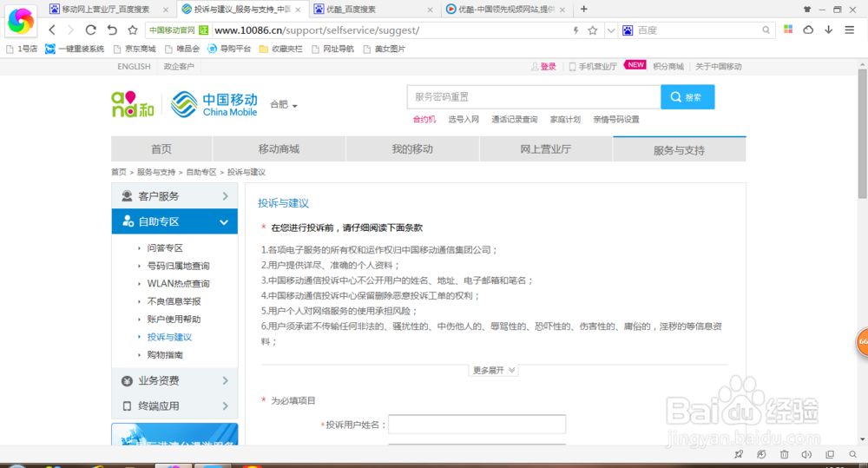Viewport: 868px width, 468px height.
Task: Click the magnifier in the Baidu search box
Action: pos(766,30)
